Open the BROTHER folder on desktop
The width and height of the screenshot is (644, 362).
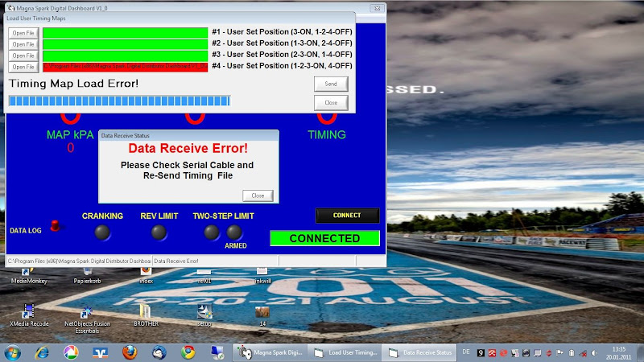146,312
